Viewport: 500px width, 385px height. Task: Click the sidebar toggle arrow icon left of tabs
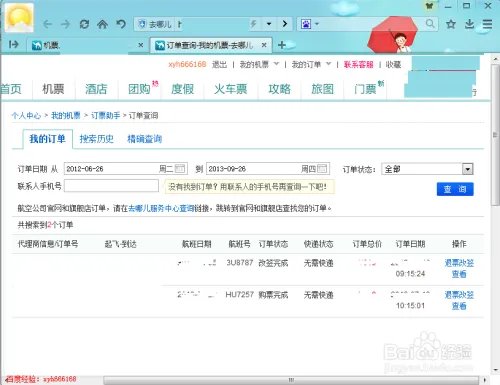[14, 44]
